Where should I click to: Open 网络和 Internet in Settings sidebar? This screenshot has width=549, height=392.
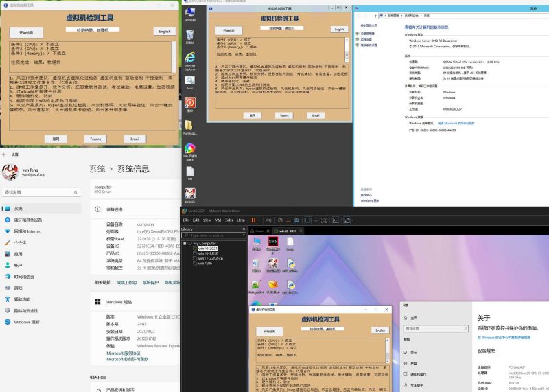pos(41,231)
